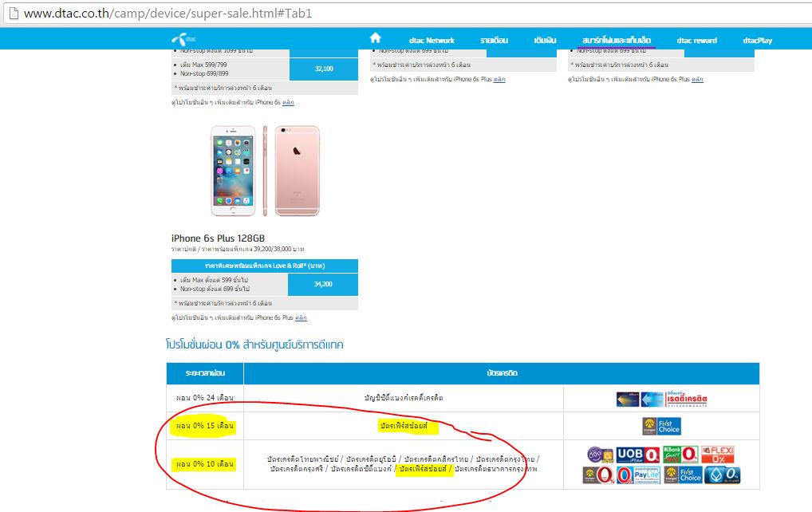The image size is (812, 512).
Task: Open the รายเดือน menu item
Action: [x=494, y=41]
